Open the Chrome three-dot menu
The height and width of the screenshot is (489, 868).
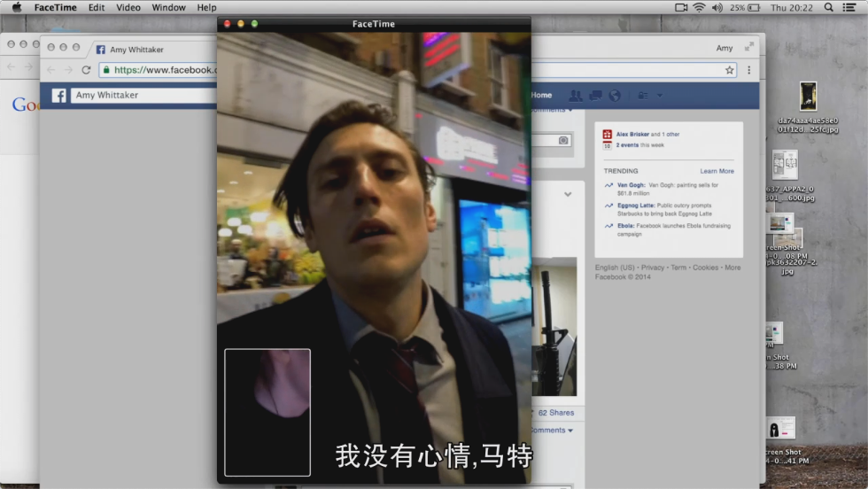[749, 70]
